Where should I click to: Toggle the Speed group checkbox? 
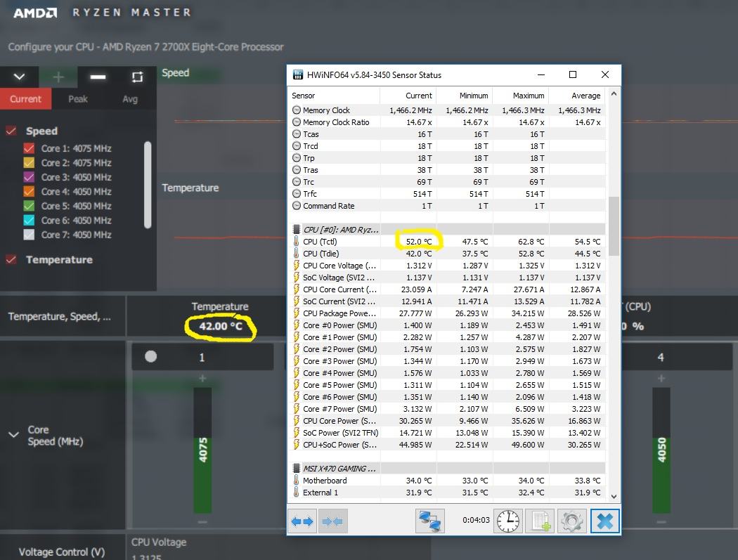[x=11, y=131]
